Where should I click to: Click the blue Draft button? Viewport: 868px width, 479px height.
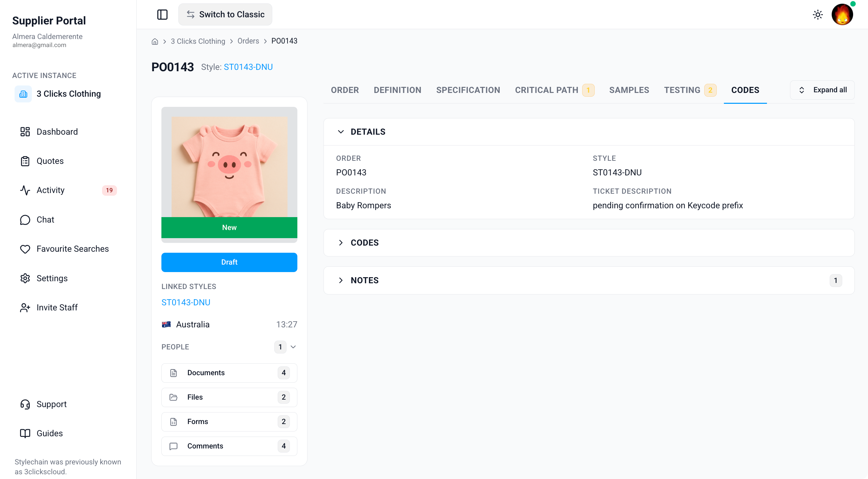pyautogui.click(x=229, y=262)
